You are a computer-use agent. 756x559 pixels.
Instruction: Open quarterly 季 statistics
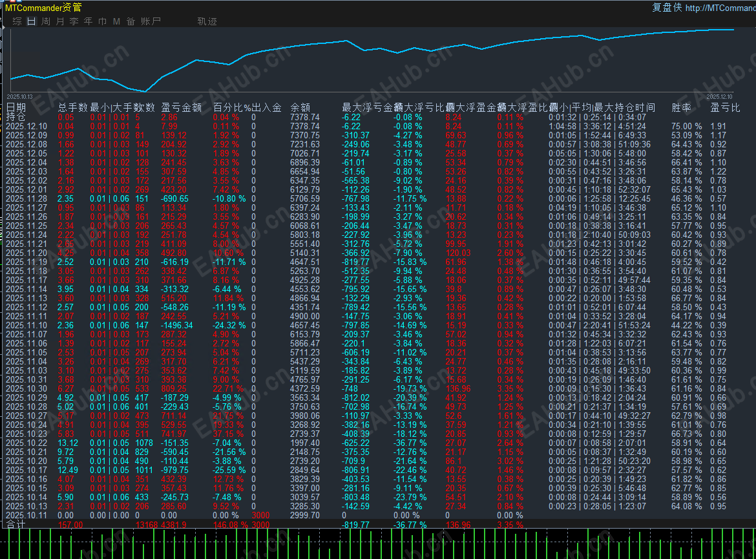click(74, 21)
